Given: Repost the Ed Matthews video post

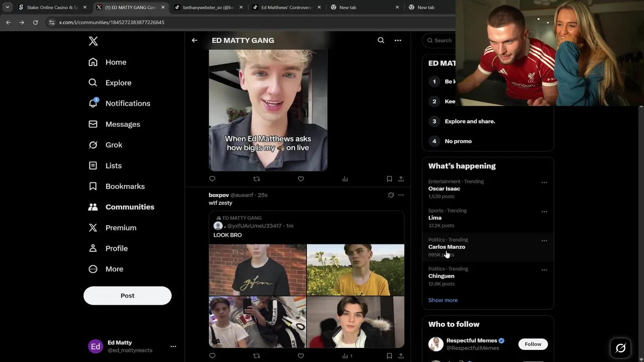Looking at the screenshot, I should (257, 178).
